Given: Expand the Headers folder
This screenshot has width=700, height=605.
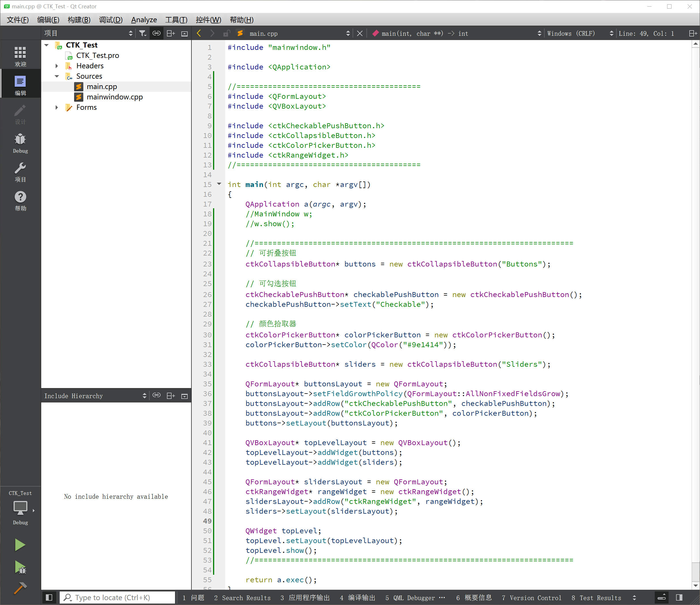Looking at the screenshot, I should [57, 66].
